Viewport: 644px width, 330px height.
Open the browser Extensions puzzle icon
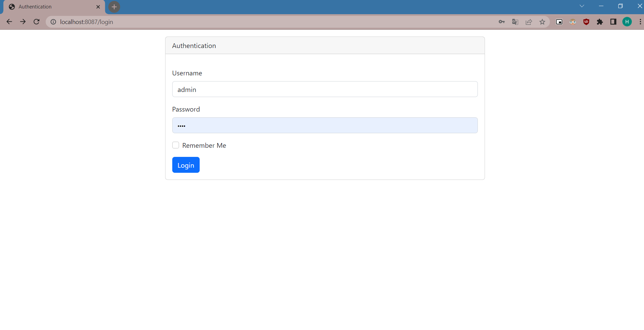click(600, 22)
